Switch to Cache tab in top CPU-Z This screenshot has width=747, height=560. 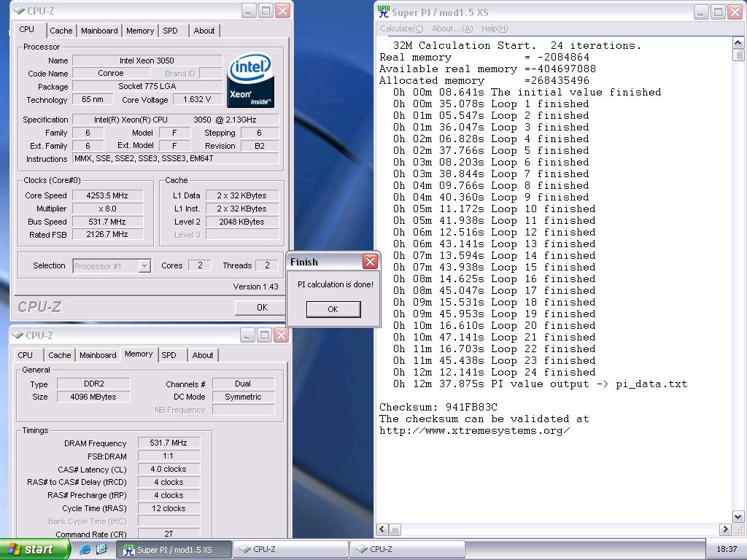click(61, 31)
